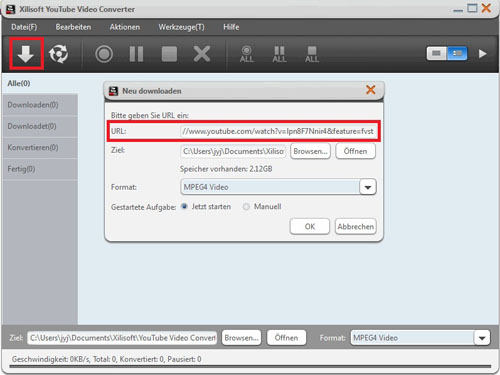The width and height of the screenshot is (500, 375).
Task: Click the bottom bar Öffnen button
Action: tap(286, 338)
